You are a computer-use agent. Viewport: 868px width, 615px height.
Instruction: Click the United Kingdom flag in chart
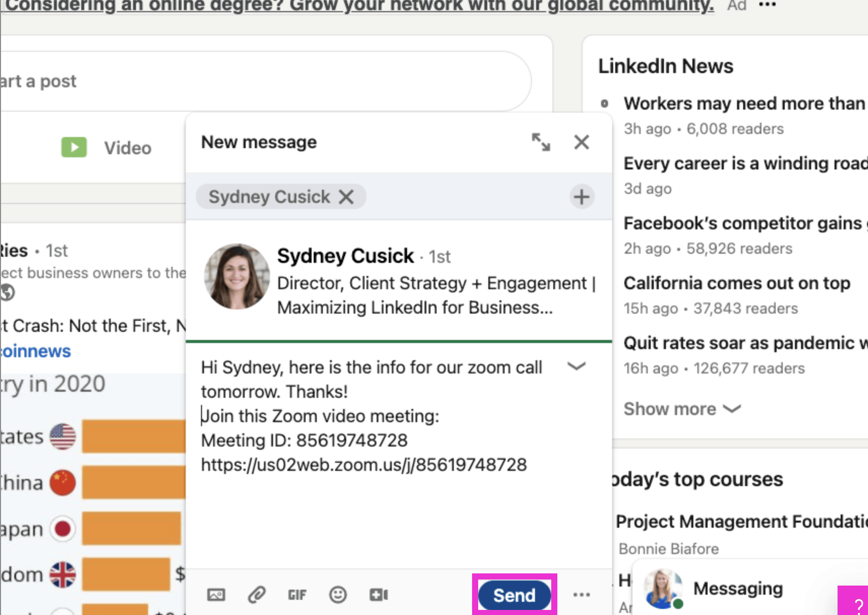[x=63, y=574]
